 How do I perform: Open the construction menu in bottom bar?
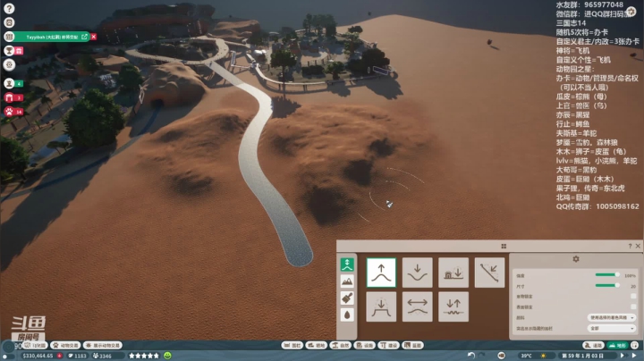coord(388,346)
